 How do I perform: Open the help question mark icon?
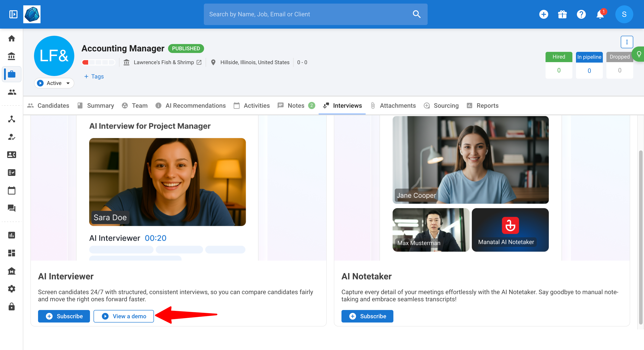[581, 14]
